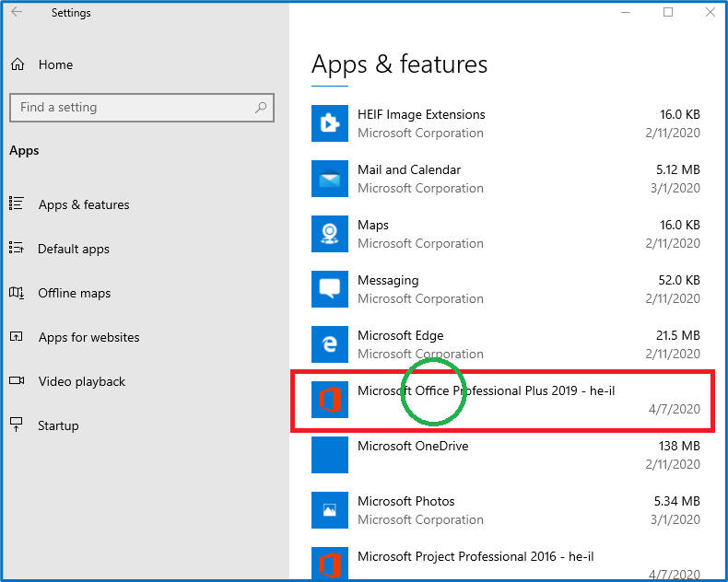Open the Apps & features section

(x=83, y=204)
